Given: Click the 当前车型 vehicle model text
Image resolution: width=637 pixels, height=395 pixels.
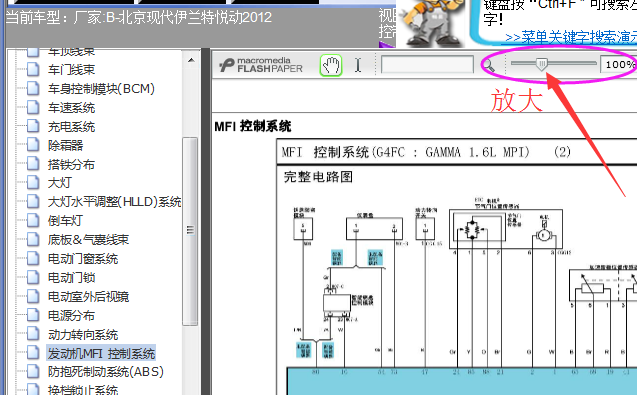Looking at the screenshot, I should pyautogui.click(x=139, y=17).
